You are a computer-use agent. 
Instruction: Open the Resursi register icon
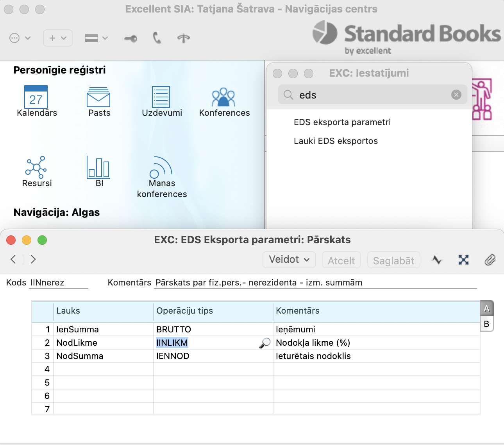(x=36, y=167)
